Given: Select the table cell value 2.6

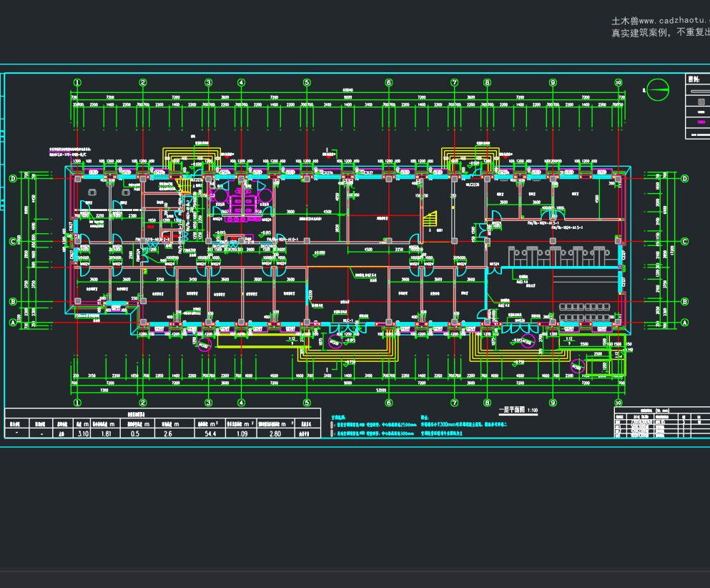Looking at the screenshot, I should [x=167, y=433].
